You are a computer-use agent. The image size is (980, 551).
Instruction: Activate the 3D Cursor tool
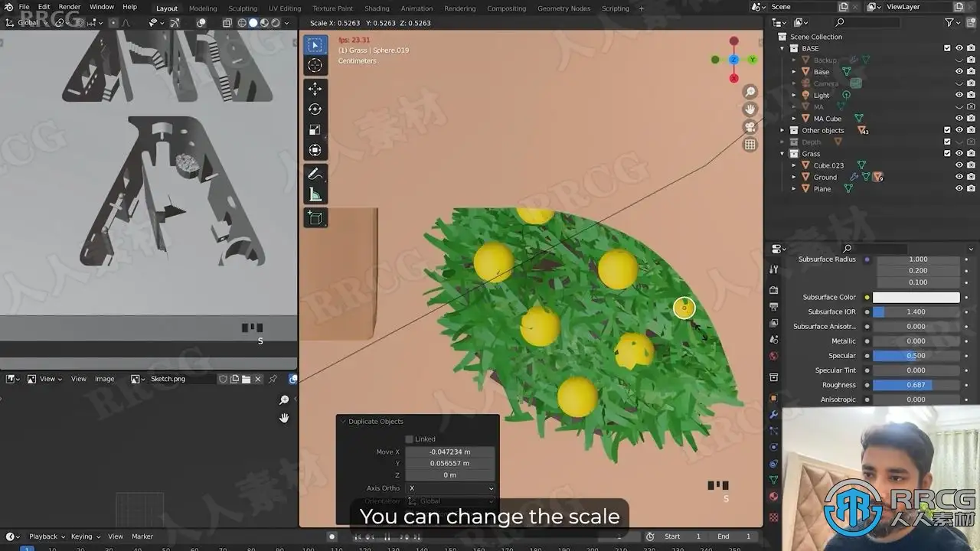pyautogui.click(x=315, y=66)
